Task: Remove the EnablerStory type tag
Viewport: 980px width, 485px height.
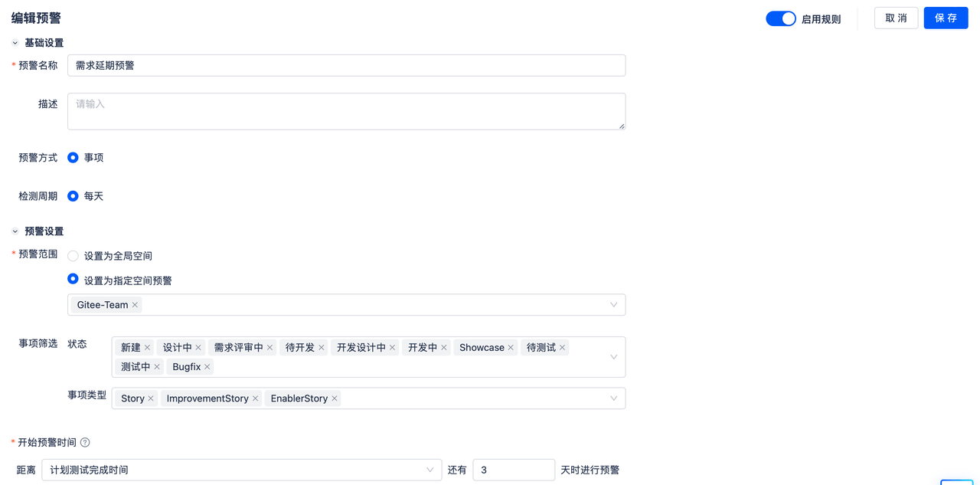Action: [335, 398]
